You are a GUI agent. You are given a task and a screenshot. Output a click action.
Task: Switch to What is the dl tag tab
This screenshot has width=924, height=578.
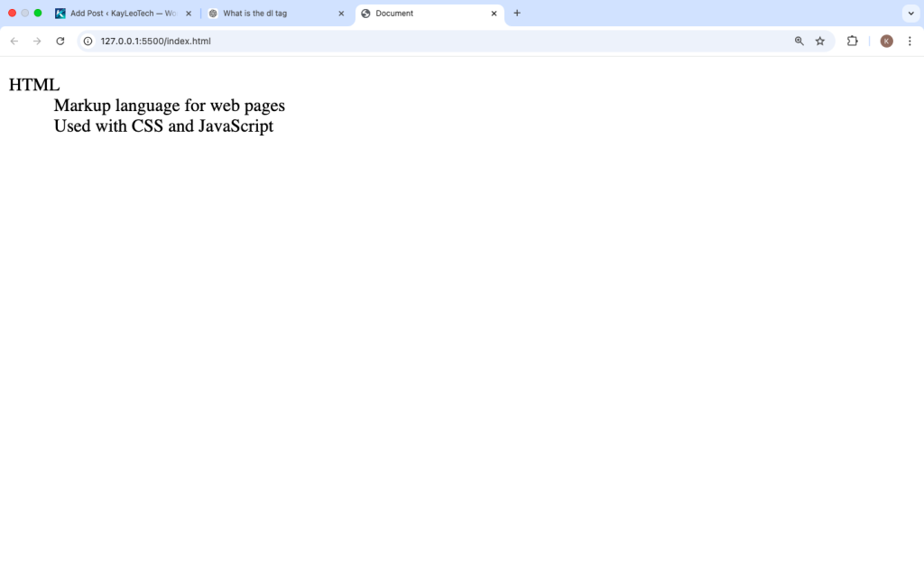tap(271, 14)
